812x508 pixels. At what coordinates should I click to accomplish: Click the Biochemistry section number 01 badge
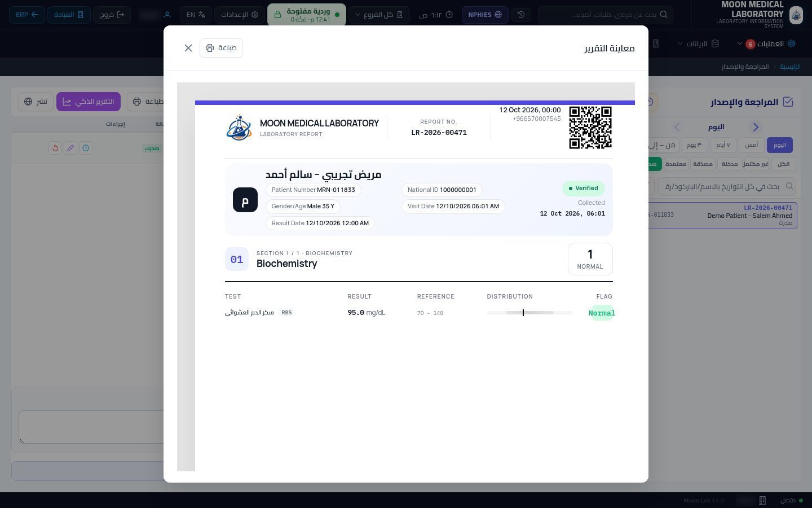point(237,259)
